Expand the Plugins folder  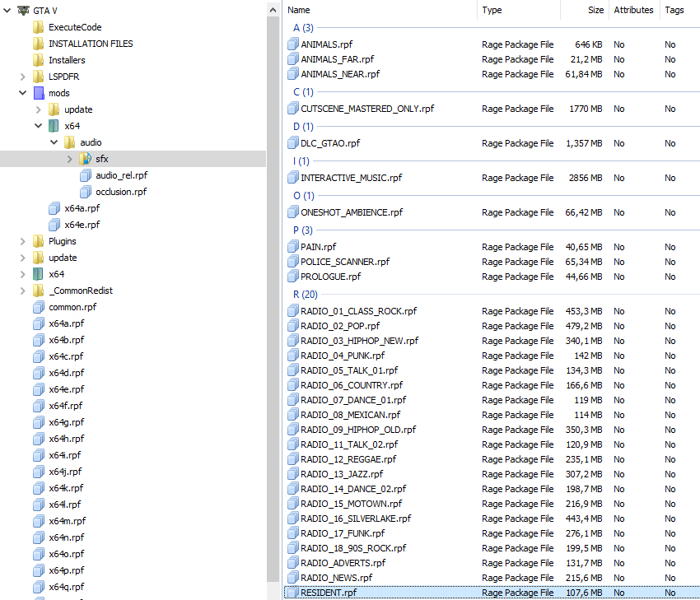point(23,241)
